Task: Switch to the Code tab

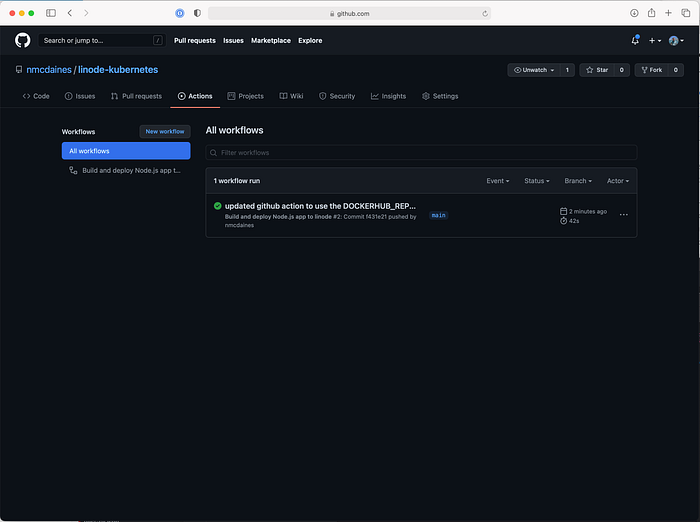Action: (x=36, y=96)
